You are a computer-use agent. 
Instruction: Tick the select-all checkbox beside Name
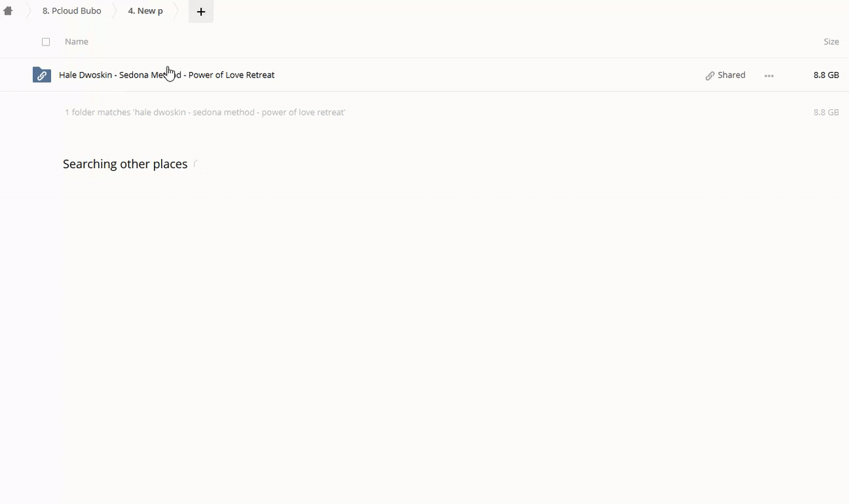46,42
